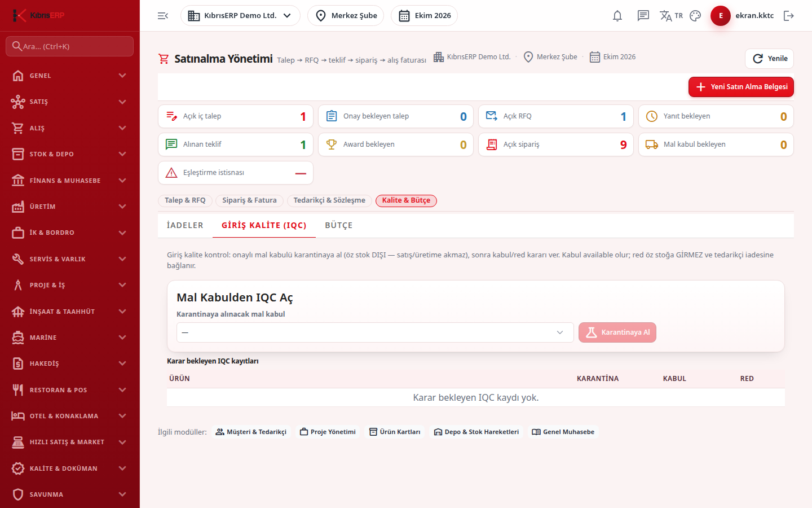Open the Alınan teklif card
This screenshot has width=812, height=508.
click(x=236, y=144)
